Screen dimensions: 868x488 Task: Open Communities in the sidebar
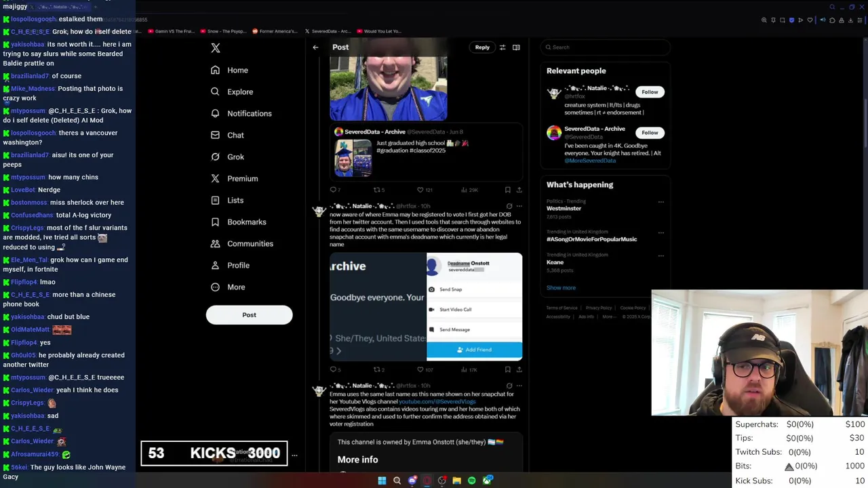pyautogui.click(x=241, y=243)
